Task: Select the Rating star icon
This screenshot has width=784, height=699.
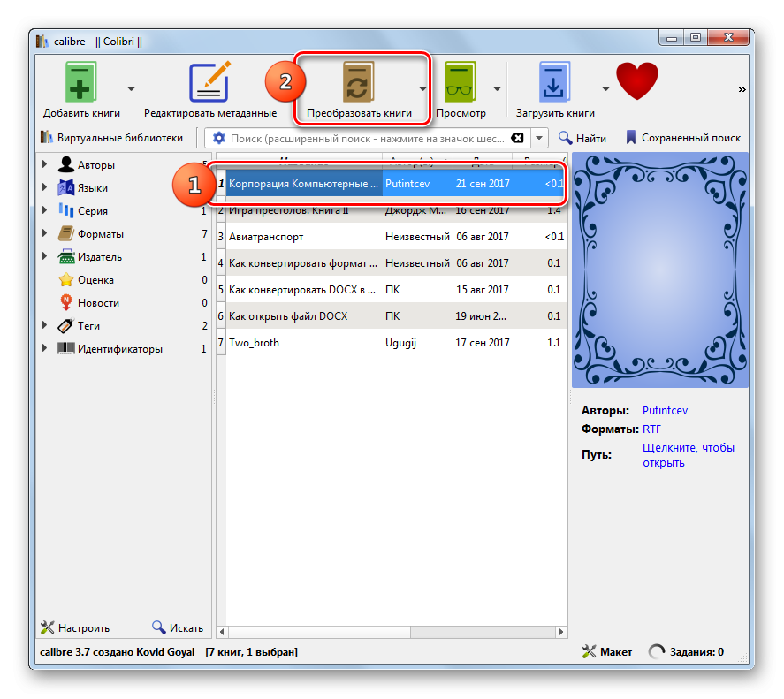Action: (x=66, y=279)
